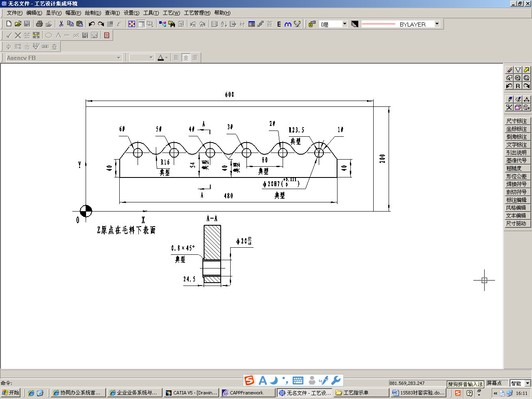Click the coordinate readout 881.569,283.247
The image size is (532, 399).
(417, 383)
